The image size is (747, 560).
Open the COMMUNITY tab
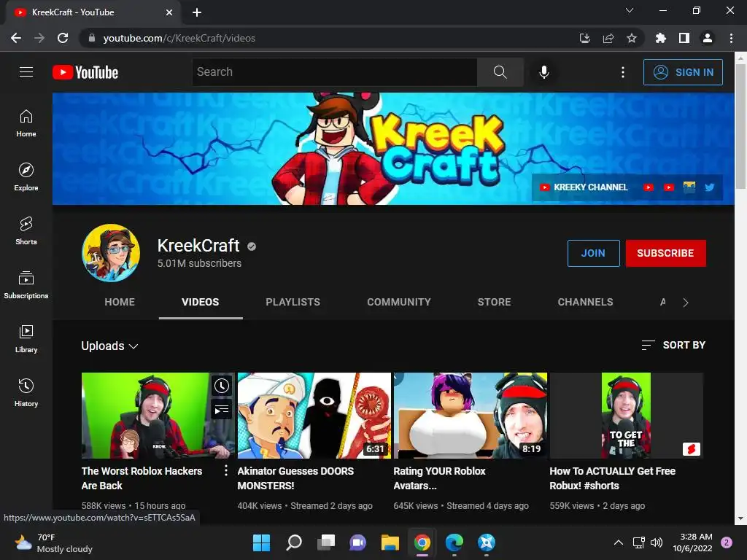click(399, 302)
